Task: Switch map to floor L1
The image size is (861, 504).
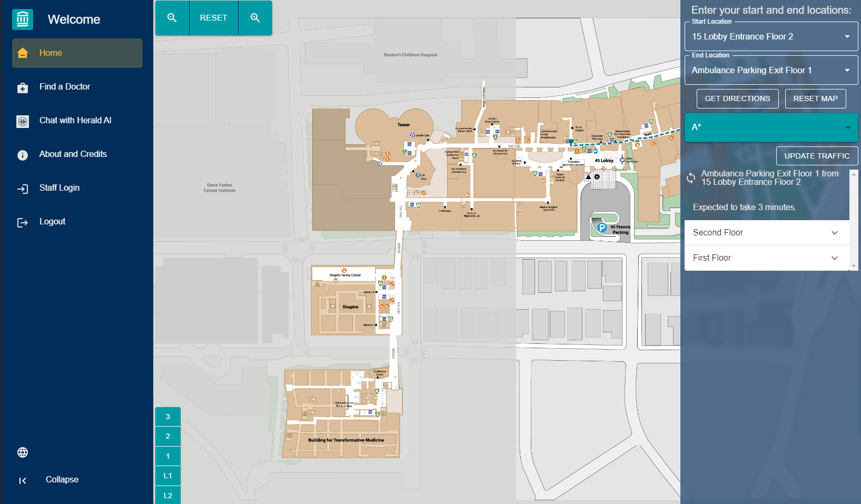Action: [x=168, y=476]
